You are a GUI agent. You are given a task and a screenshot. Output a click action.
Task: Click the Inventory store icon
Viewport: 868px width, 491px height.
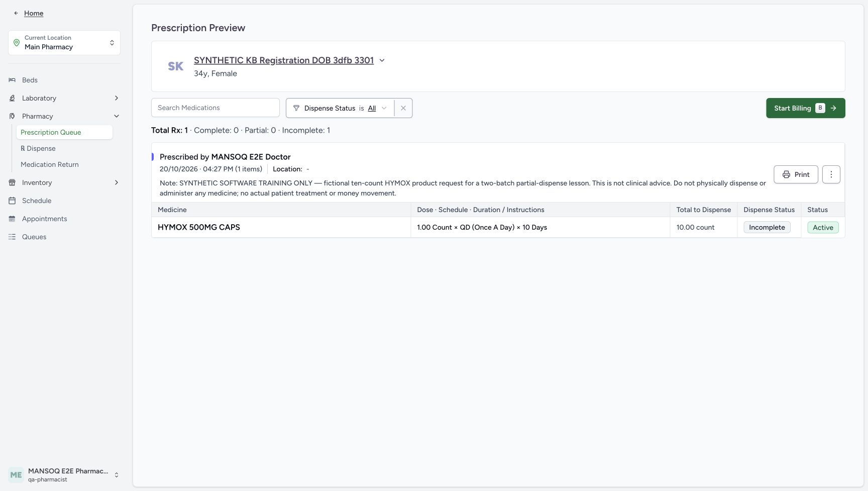pos(12,182)
